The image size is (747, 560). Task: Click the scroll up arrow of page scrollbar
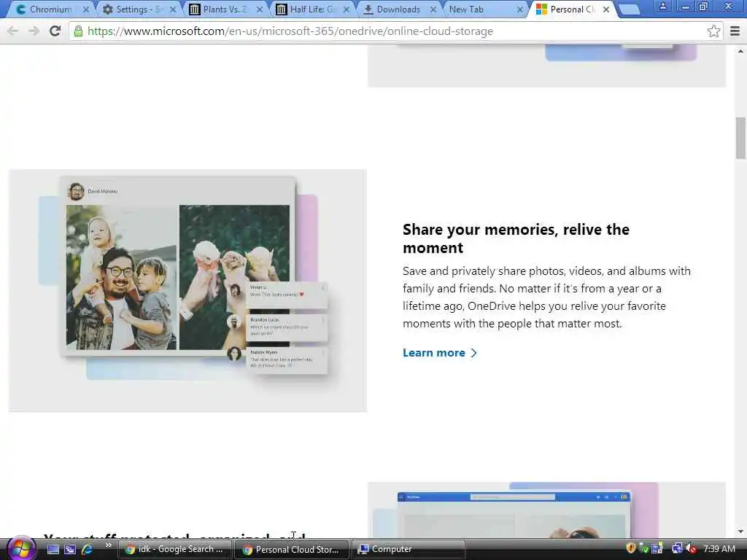(740, 50)
